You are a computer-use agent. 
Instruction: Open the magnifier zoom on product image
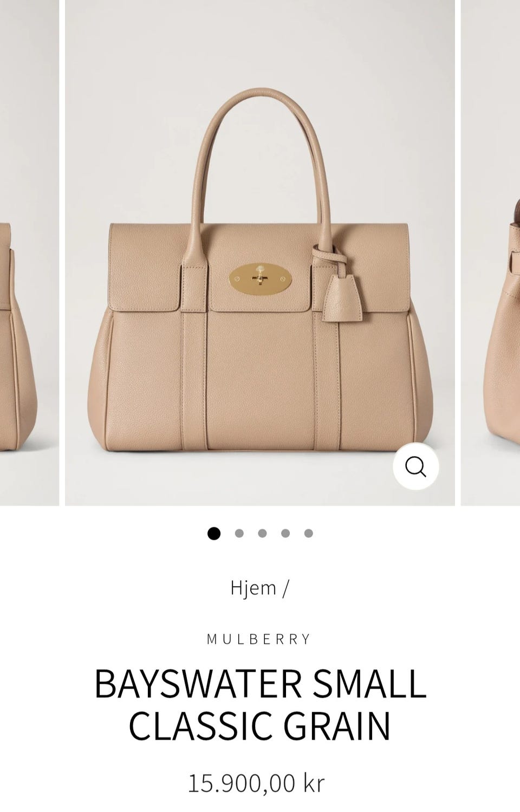(x=415, y=466)
